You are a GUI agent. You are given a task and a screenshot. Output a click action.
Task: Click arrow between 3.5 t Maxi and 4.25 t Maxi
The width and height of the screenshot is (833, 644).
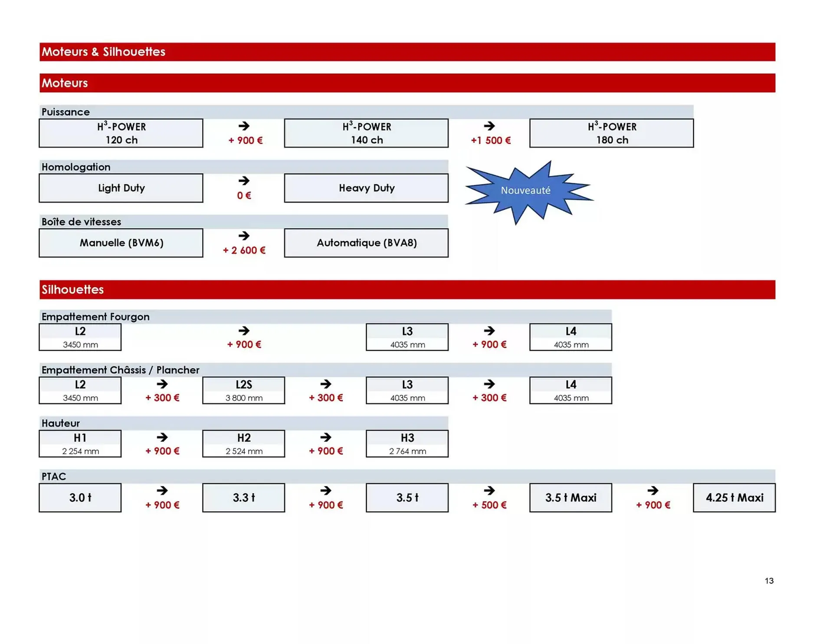[x=653, y=490]
